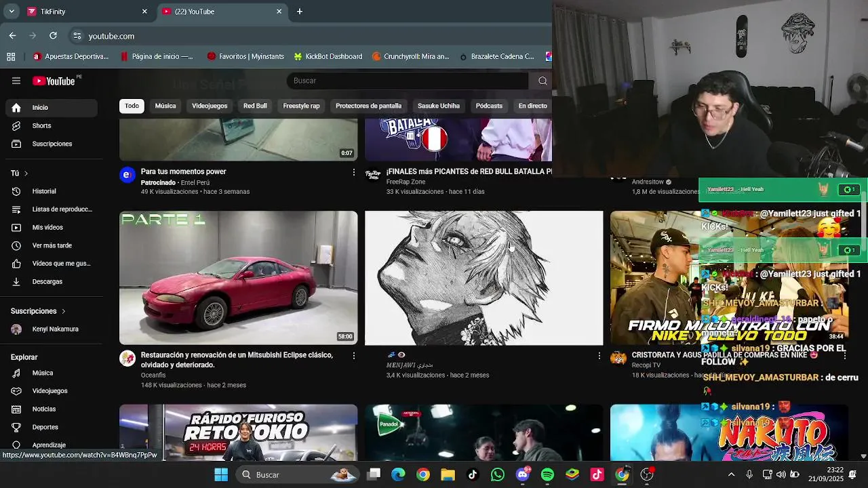The width and height of the screenshot is (868, 488).
Task: Select the Videojuegos filter chip
Action: [210, 106]
